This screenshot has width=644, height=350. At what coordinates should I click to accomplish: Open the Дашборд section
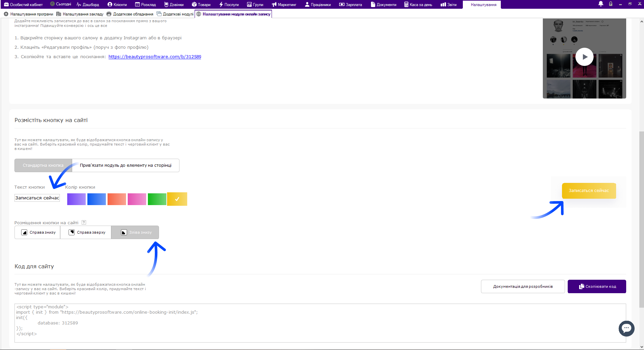point(88,4)
